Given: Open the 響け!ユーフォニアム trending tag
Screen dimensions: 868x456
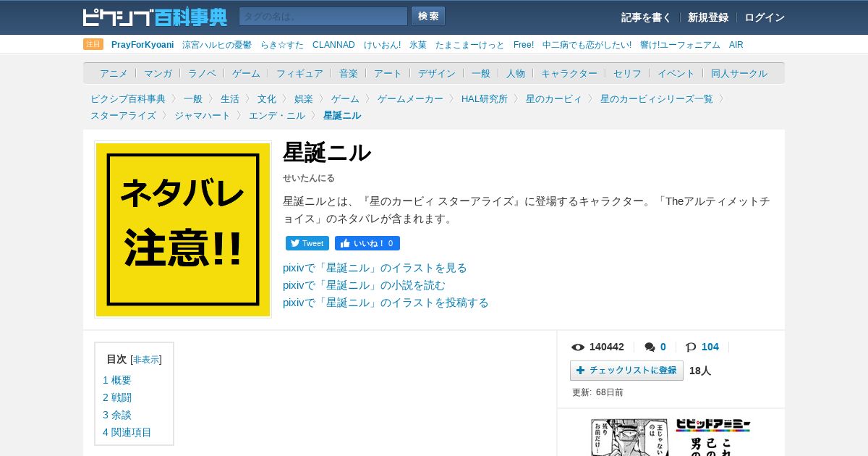Looking at the screenshot, I should pos(680,45).
